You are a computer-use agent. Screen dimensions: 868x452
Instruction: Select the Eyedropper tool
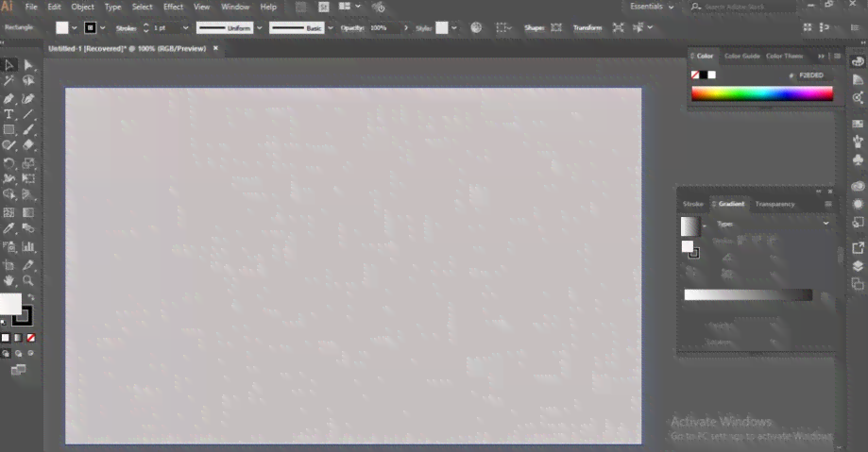tap(9, 228)
